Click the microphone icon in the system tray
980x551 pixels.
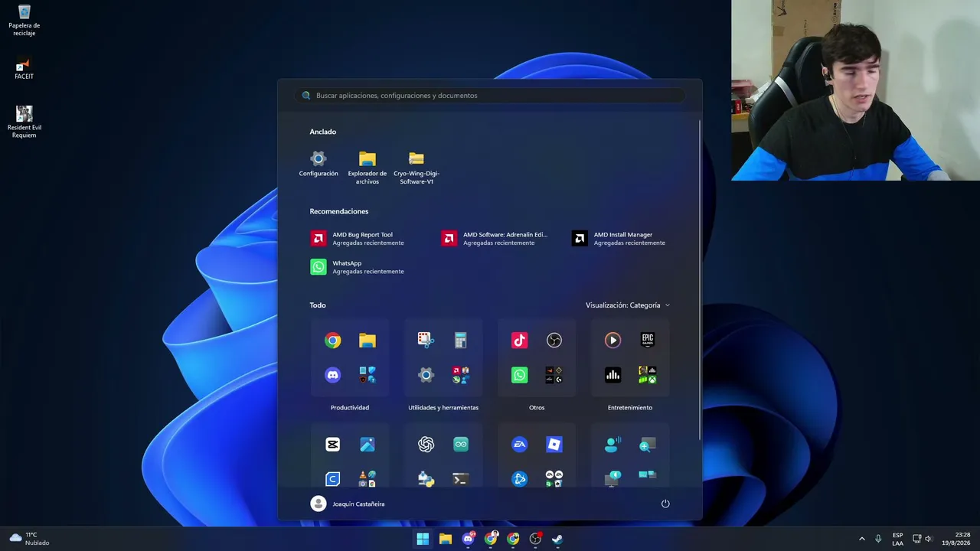pos(878,539)
